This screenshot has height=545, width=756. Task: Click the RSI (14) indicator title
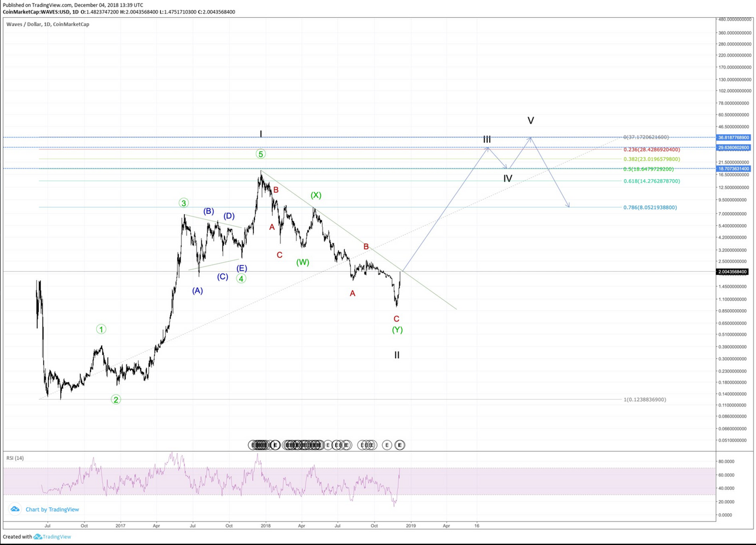(15, 458)
